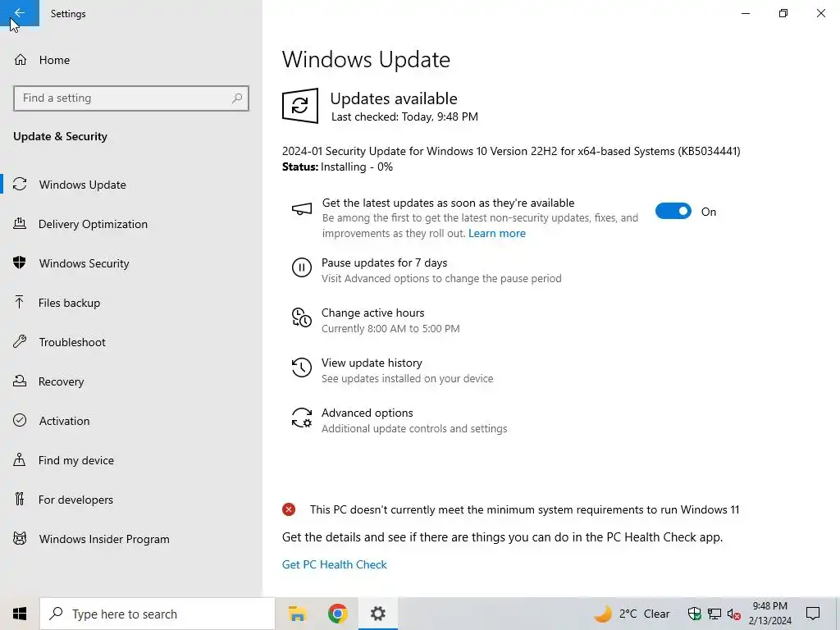This screenshot has width=840, height=630.
Task: Click the For developers tools icon
Action: click(20, 500)
